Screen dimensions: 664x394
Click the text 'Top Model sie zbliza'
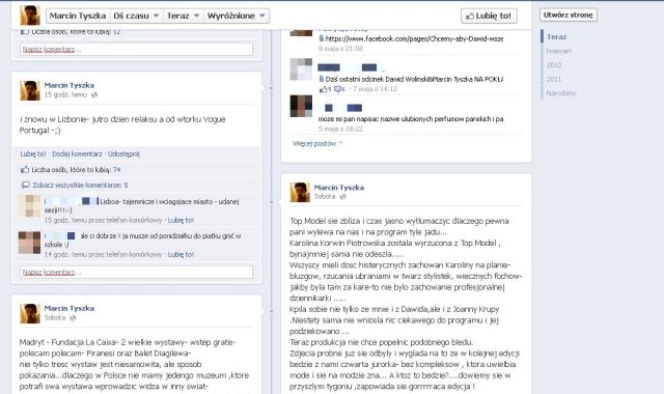(x=325, y=221)
